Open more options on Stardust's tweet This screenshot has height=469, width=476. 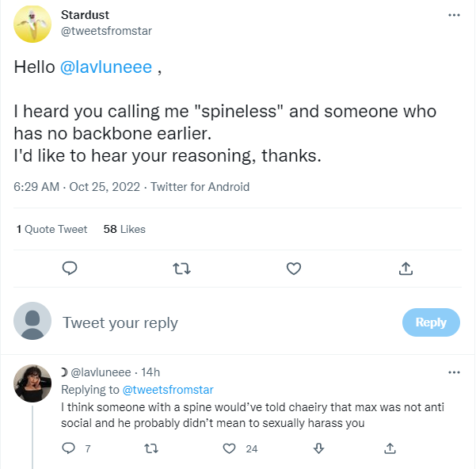(x=454, y=15)
